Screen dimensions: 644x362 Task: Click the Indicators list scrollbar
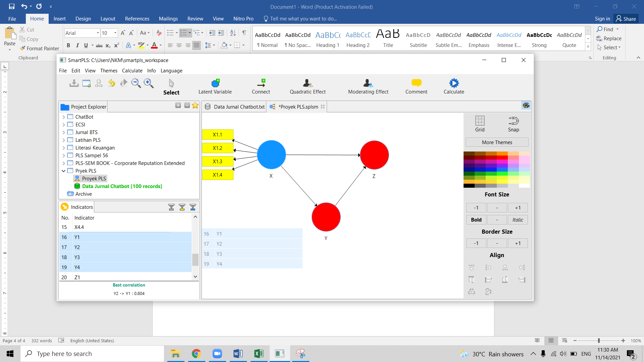point(195,260)
